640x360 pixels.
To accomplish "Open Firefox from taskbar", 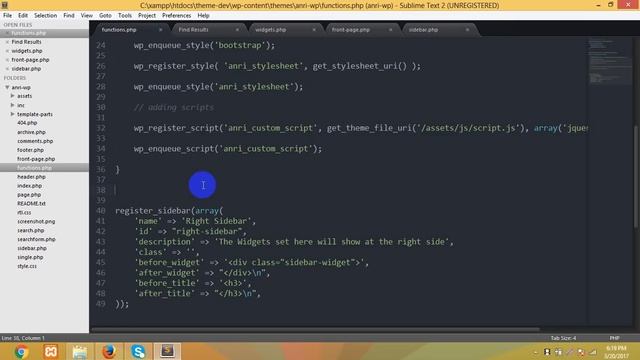I will 109,351.
